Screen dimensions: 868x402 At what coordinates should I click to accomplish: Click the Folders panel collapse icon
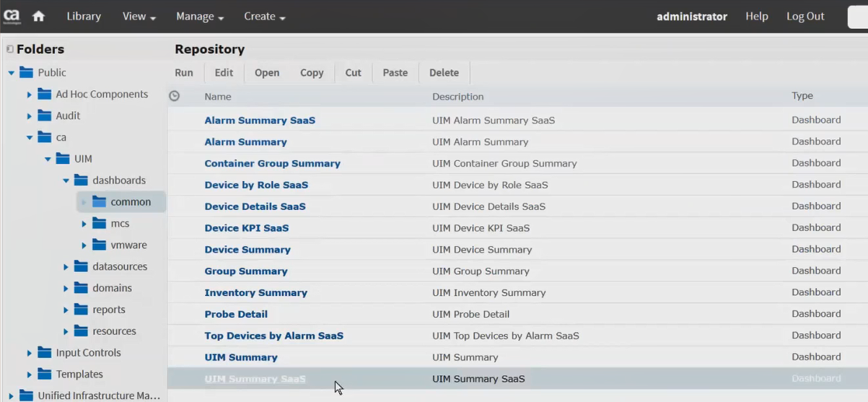[x=9, y=49]
